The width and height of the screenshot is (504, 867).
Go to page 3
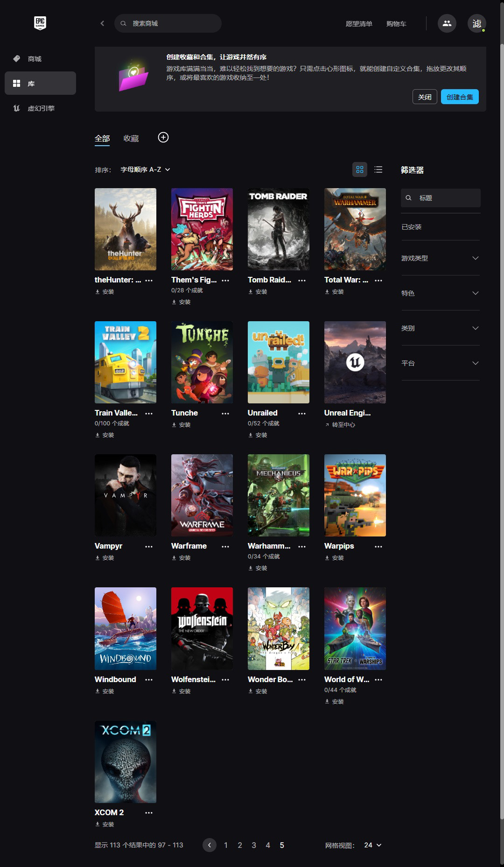(254, 845)
